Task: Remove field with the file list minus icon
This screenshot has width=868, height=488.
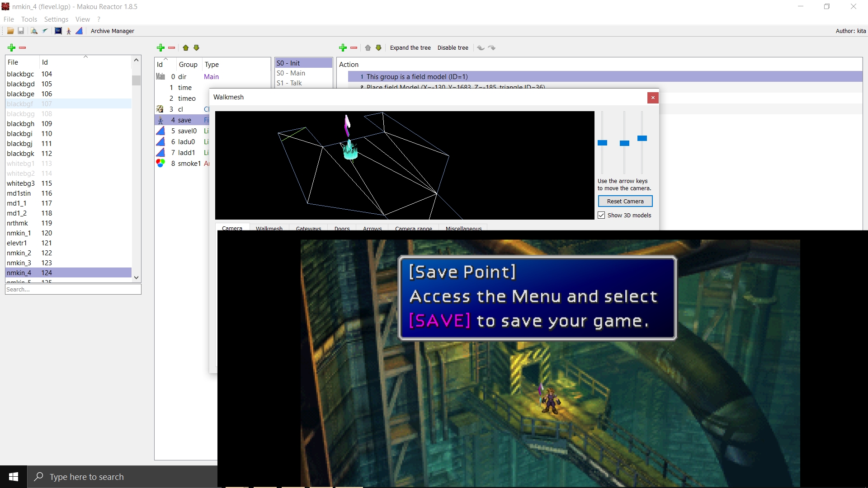Action: (x=23, y=48)
